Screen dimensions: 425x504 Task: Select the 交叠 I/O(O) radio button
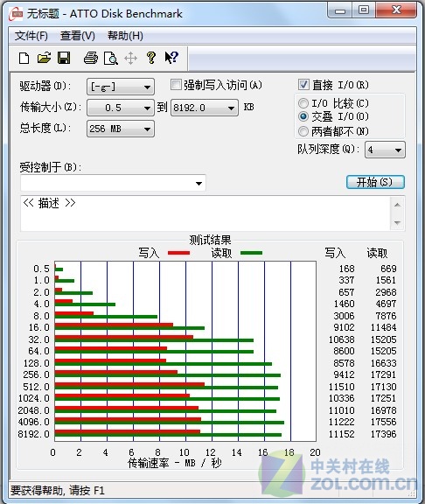coord(303,116)
